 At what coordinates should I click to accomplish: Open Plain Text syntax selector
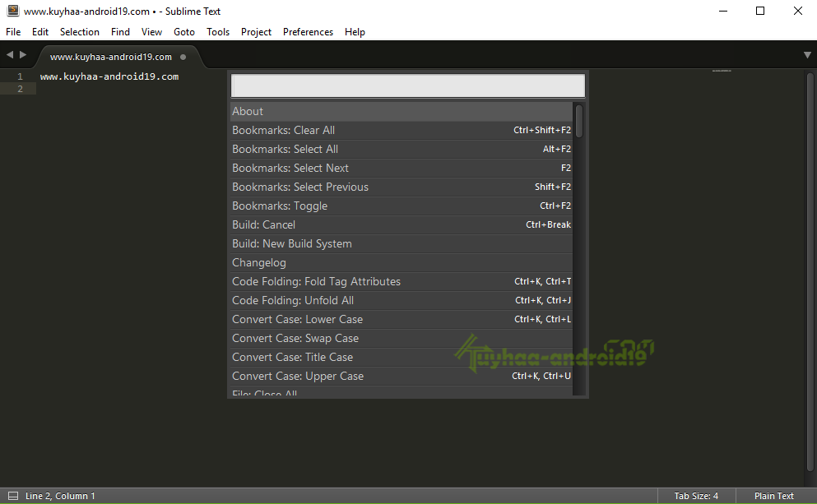[773, 496]
